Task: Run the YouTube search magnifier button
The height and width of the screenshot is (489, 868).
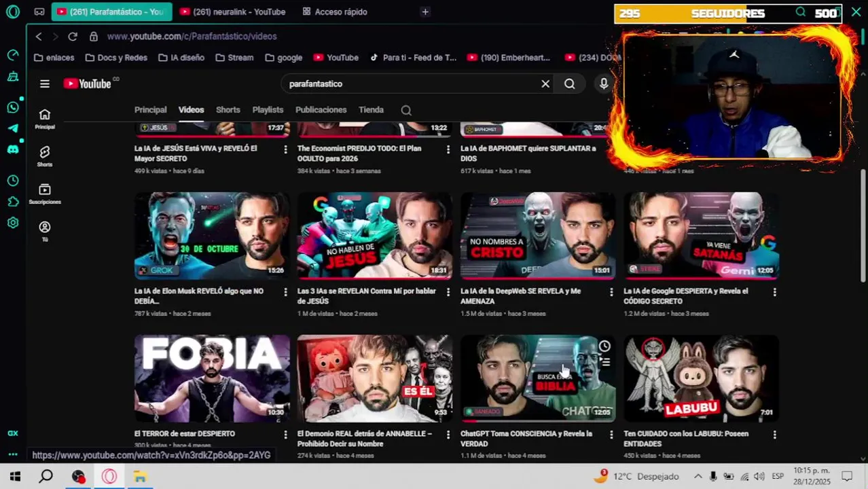Action: pos(570,84)
